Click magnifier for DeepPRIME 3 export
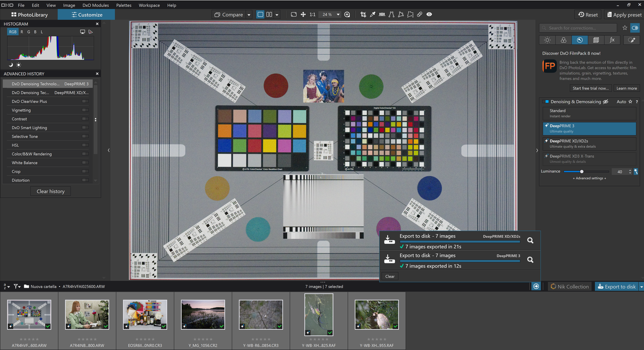644x350 pixels. [x=530, y=260]
